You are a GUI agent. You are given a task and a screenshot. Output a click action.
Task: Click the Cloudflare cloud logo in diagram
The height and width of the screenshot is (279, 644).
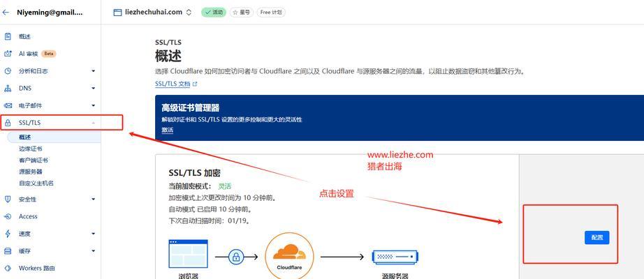tap(290, 255)
